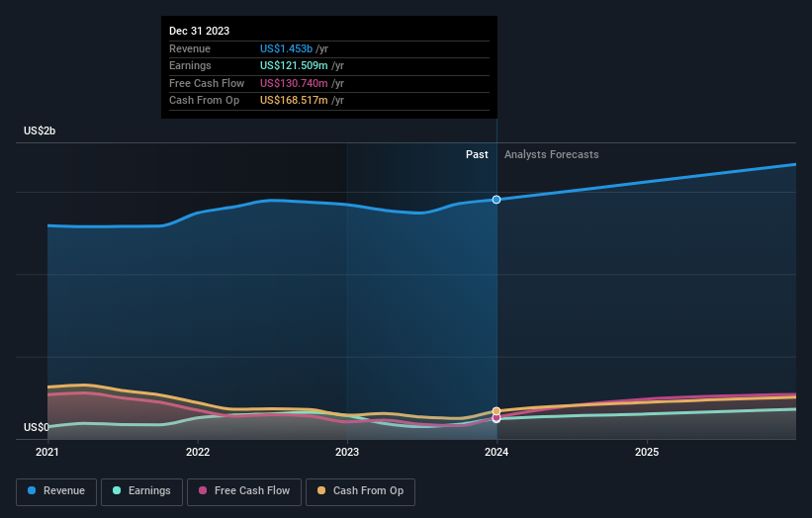The height and width of the screenshot is (518, 812).
Task: Toggle the Revenue legend button
Action: 56,491
